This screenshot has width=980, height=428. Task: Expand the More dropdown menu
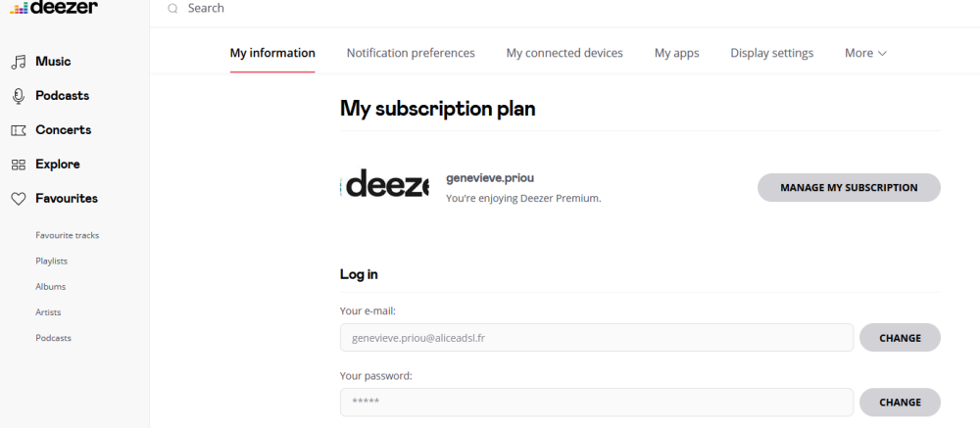click(x=865, y=53)
